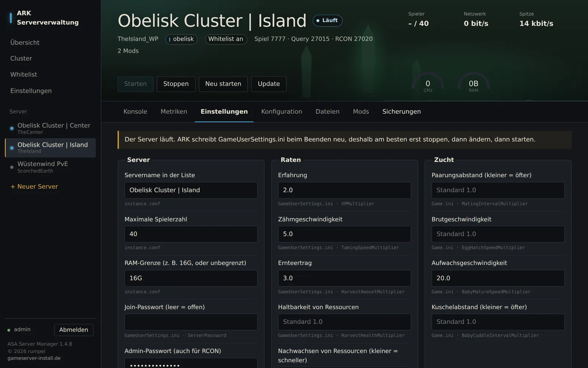The width and height of the screenshot is (588, 368).
Task: Select the Einstellungen tab in the tab bar
Action: tap(224, 112)
